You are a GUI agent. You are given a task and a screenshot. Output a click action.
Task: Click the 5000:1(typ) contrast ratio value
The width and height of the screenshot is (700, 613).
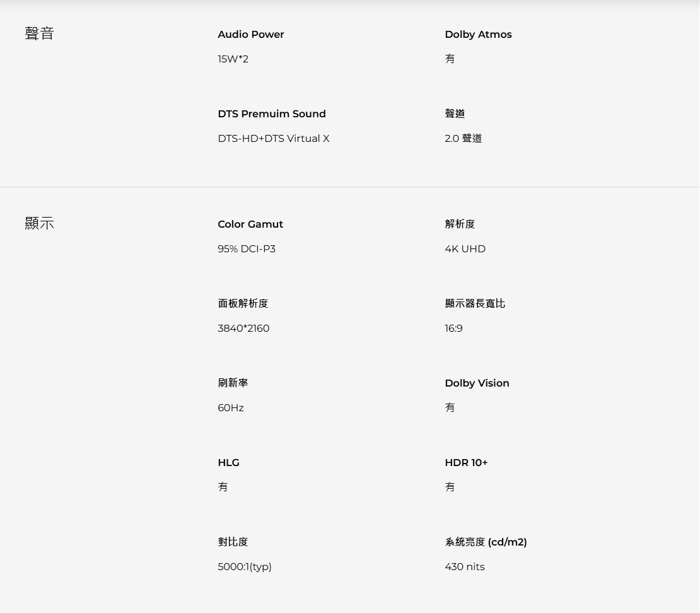[244, 567]
